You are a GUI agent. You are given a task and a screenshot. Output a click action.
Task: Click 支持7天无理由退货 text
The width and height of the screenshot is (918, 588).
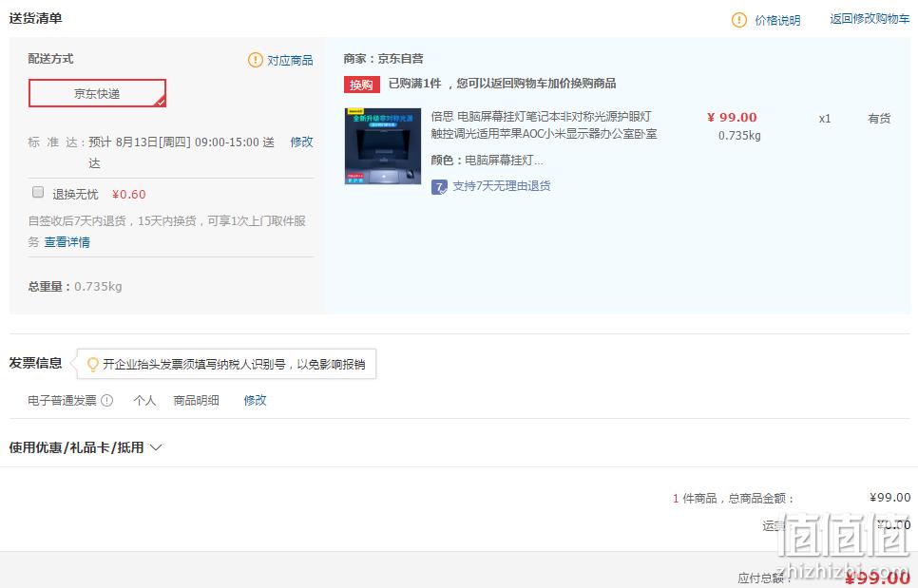coord(502,186)
